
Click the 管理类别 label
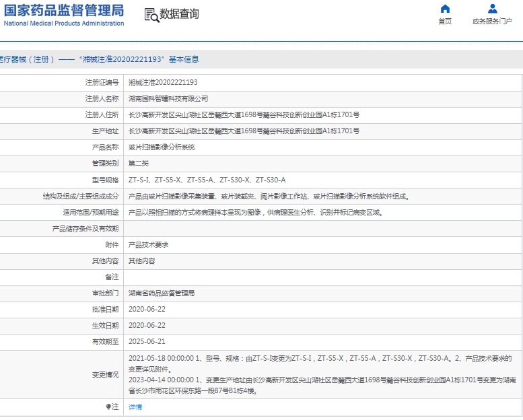[x=106, y=164]
